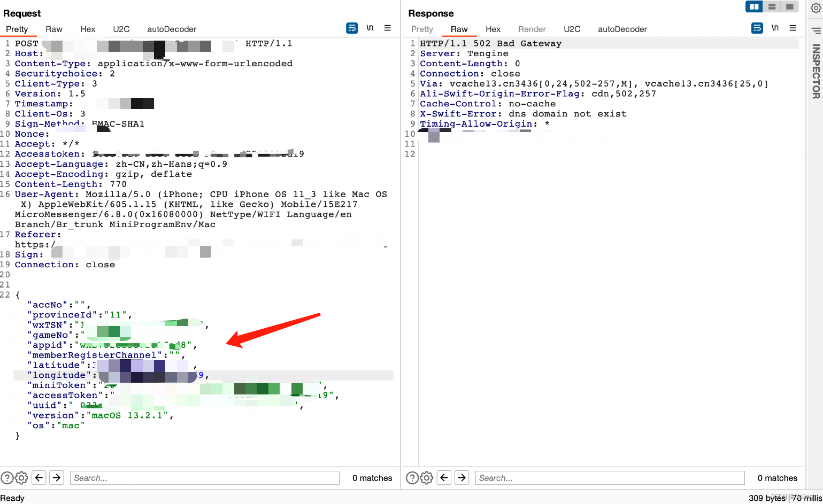Screen dimensions: 823x504
Task: Click the User-Agent Mozilla/5.0 line
Action: (x=201, y=195)
